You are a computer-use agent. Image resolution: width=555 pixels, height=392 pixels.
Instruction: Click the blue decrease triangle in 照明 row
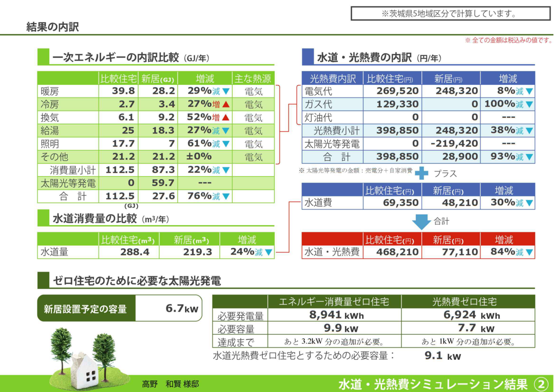225,144
